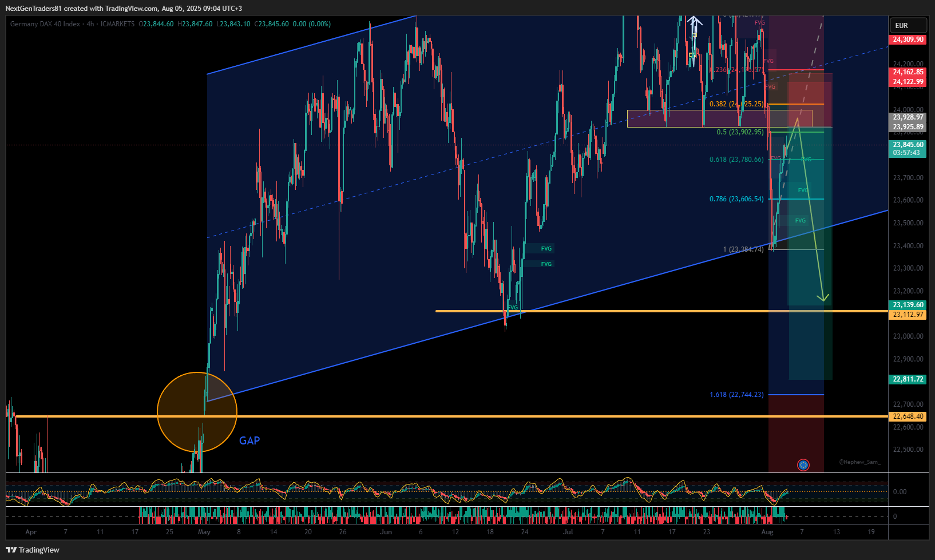Click the header text NextGenTraders81 created with TradingView.com

coord(82,9)
